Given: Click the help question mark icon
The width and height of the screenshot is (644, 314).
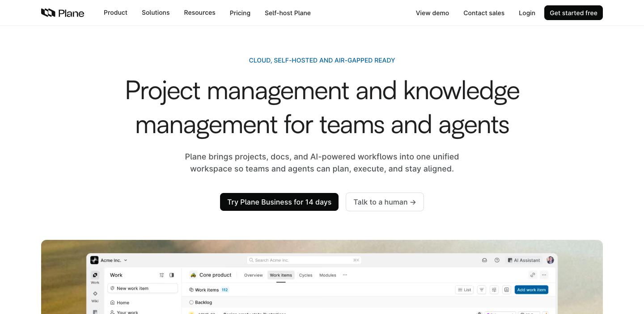Looking at the screenshot, I should [x=497, y=260].
